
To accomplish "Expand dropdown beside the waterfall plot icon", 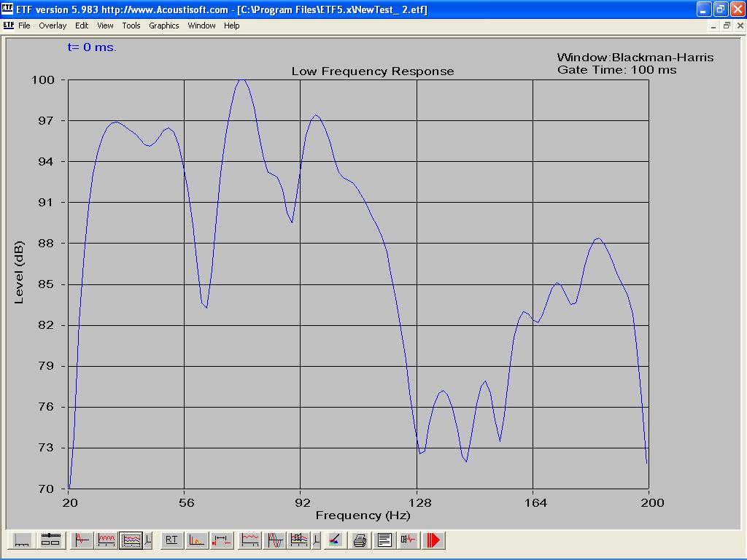I will [x=316, y=540].
